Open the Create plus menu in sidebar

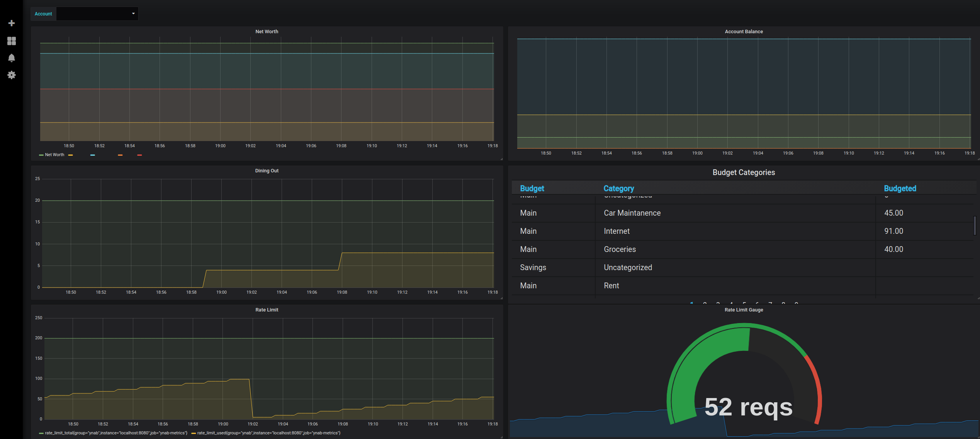12,23
